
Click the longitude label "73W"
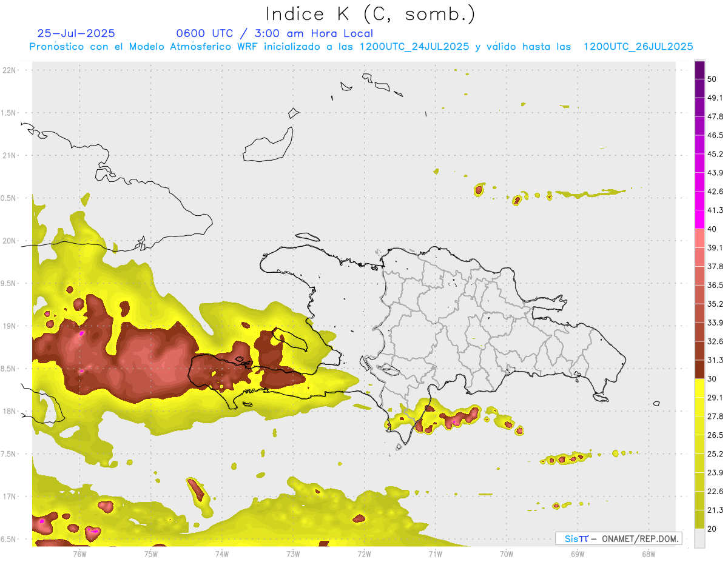[x=293, y=554]
